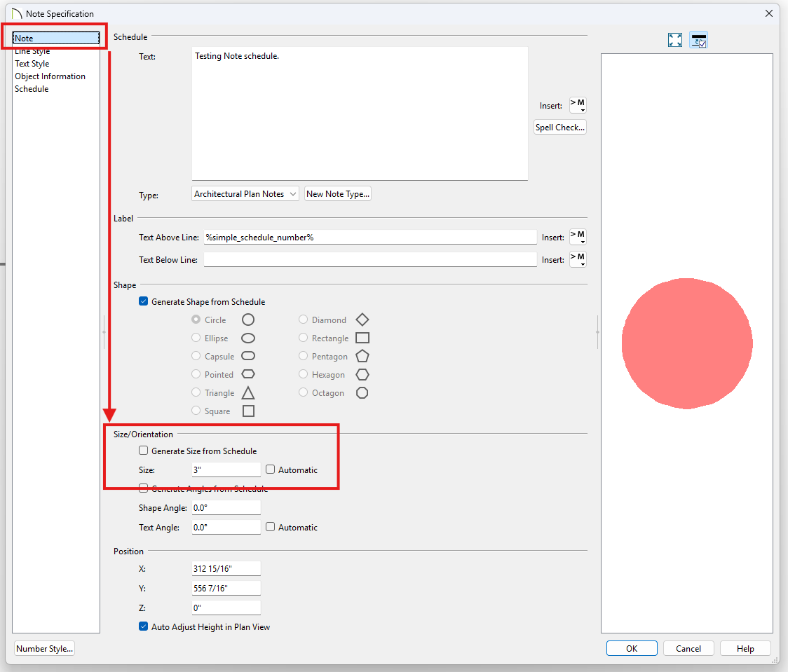
Task: Click the Fill Window preview icon
Action: pos(675,40)
